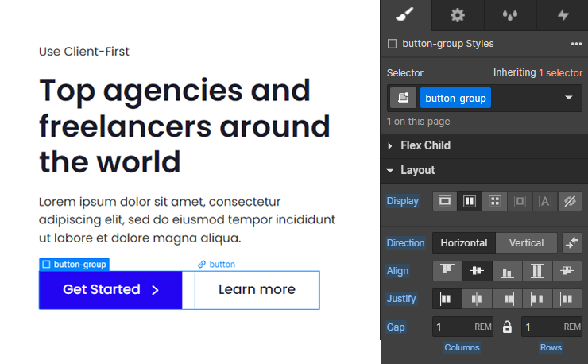Align children to center
The height and width of the screenshot is (364, 588).
pos(477,271)
